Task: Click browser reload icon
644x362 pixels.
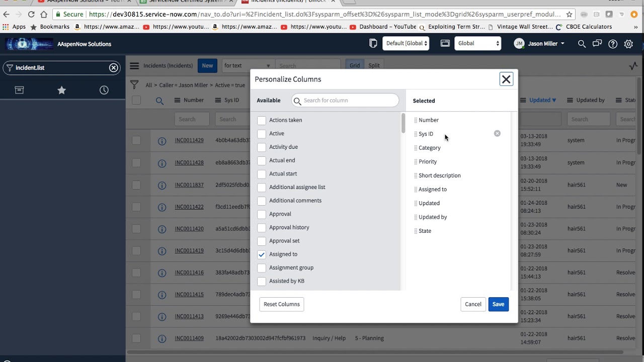Action: point(31,15)
